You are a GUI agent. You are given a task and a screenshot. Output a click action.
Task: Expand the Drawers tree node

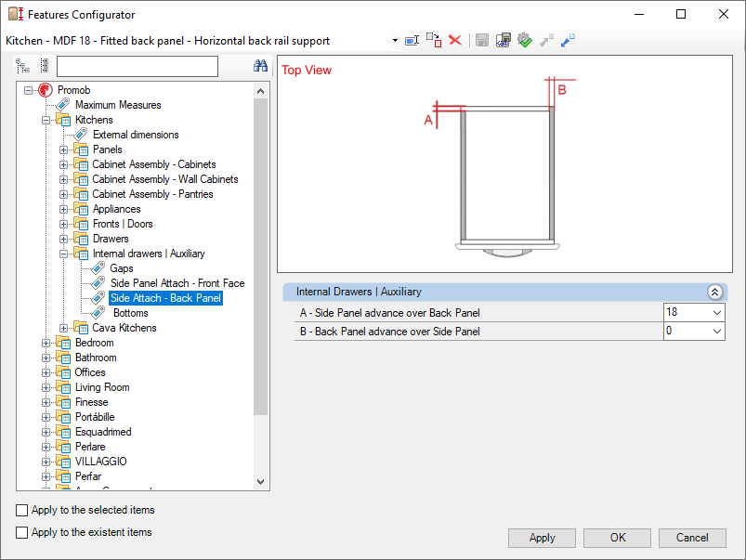tap(64, 239)
